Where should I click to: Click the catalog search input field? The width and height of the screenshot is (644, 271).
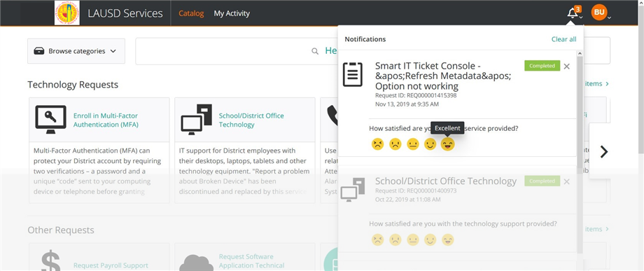coord(236,51)
